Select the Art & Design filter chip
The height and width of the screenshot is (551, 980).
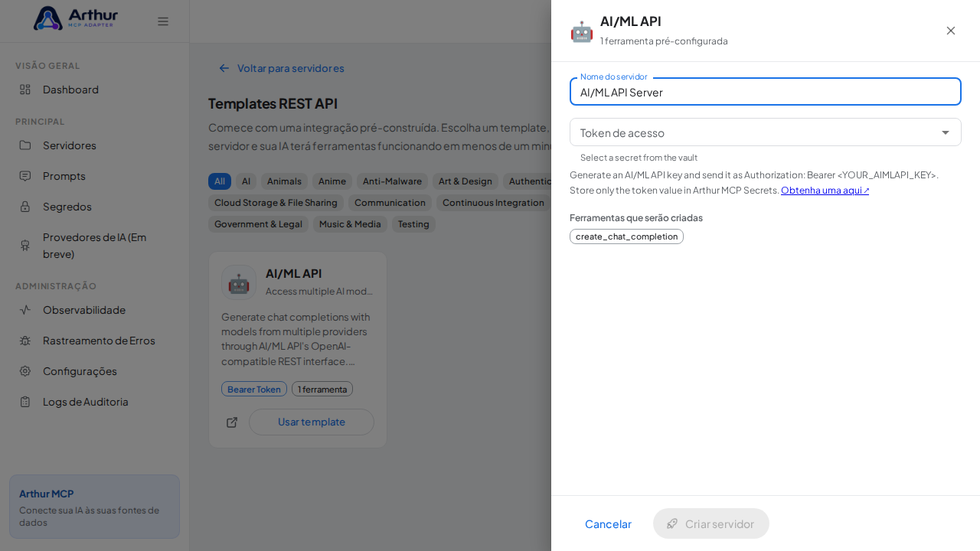[465, 181]
